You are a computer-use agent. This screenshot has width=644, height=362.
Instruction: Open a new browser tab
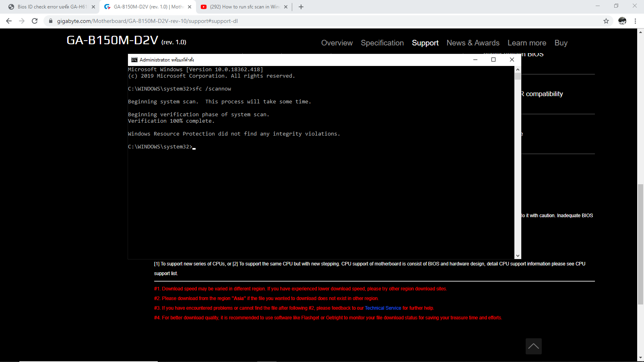301,7
